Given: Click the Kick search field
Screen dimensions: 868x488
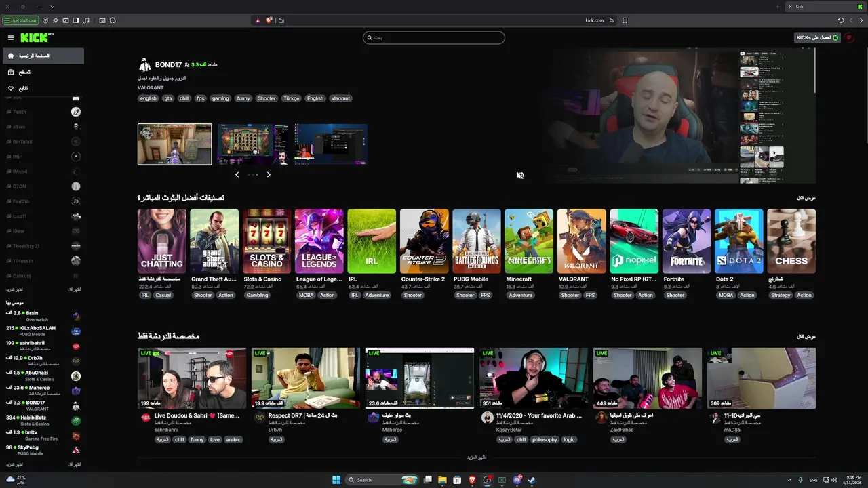Looking at the screenshot, I should point(434,37).
